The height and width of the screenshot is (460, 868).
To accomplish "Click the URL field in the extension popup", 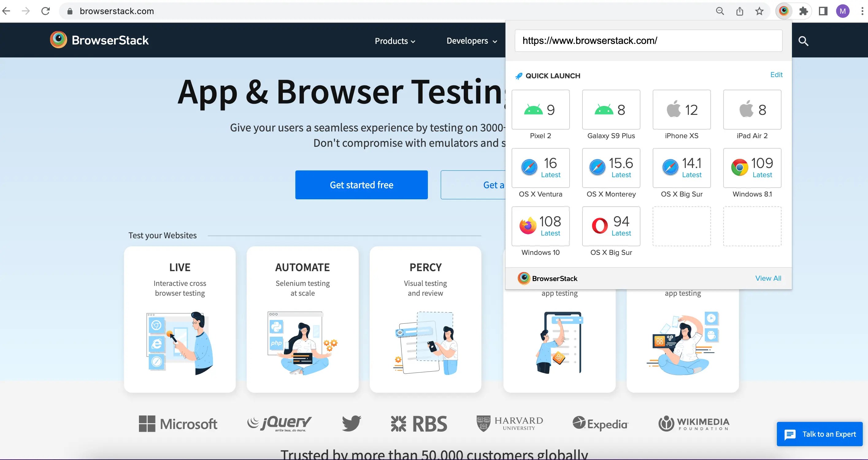I will [648, 41].
